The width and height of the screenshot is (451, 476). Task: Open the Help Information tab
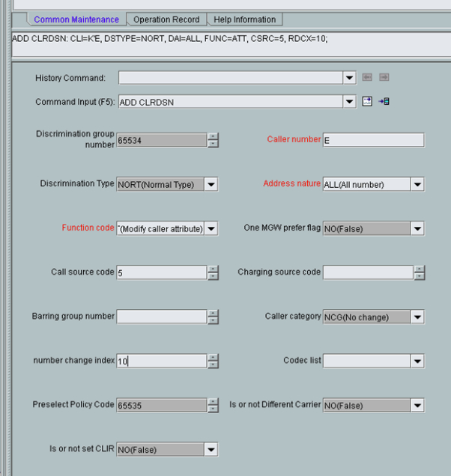(x=245, y=19)
